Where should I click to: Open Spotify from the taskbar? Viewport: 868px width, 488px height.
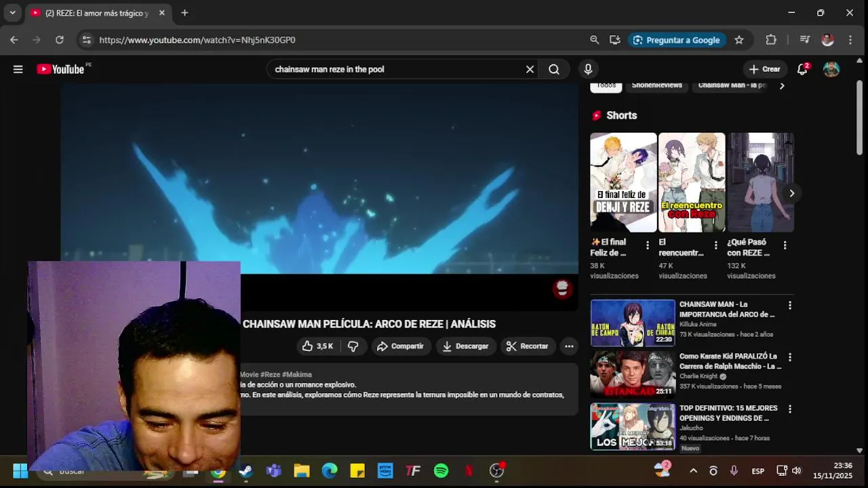point(441,471)
